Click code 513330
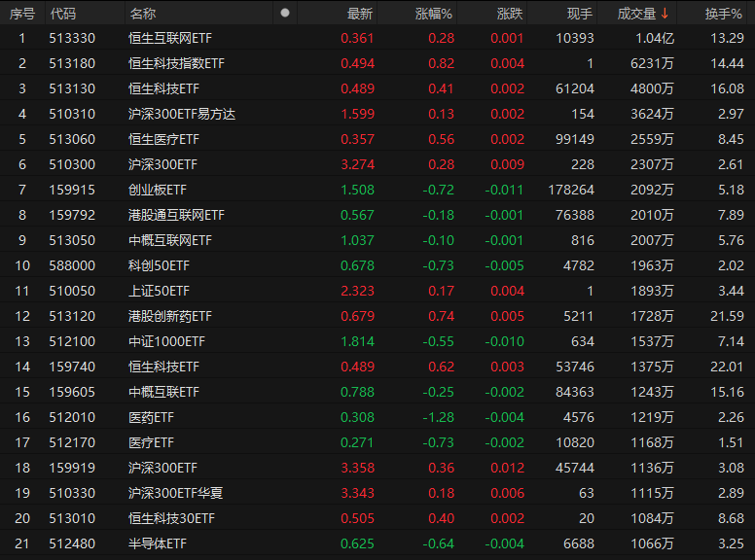This screenshot has width=755, height=560. coord(72,38)
